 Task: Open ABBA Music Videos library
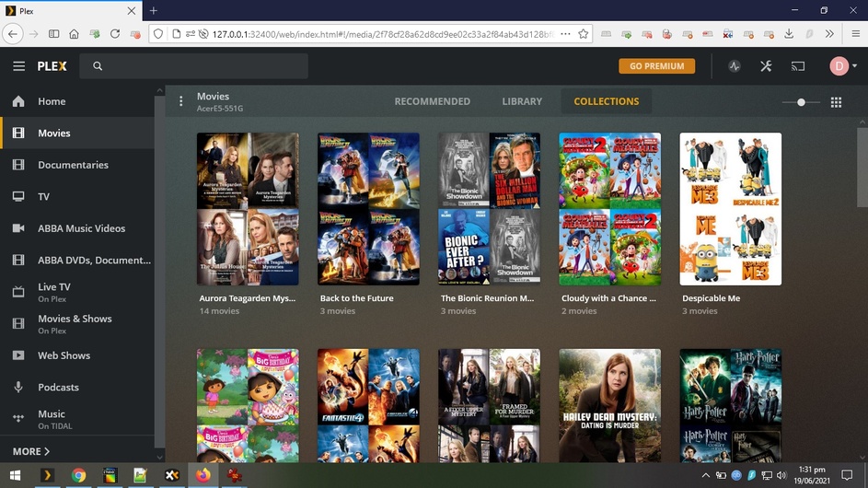(77, 228)
